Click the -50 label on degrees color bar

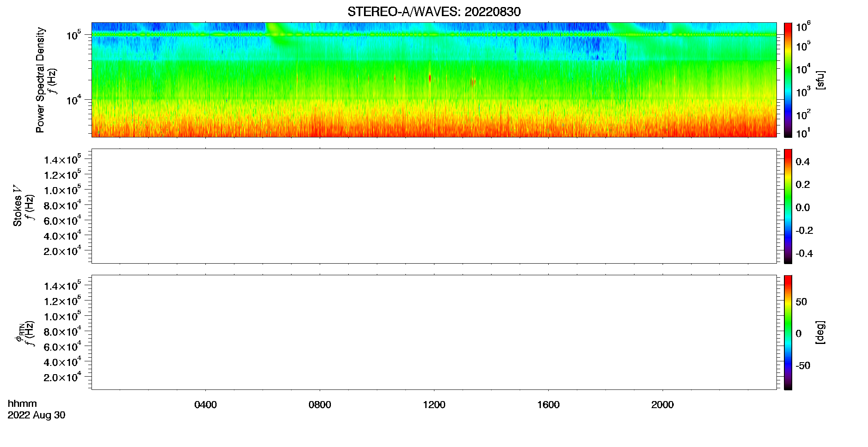click(x=803, y=366)
